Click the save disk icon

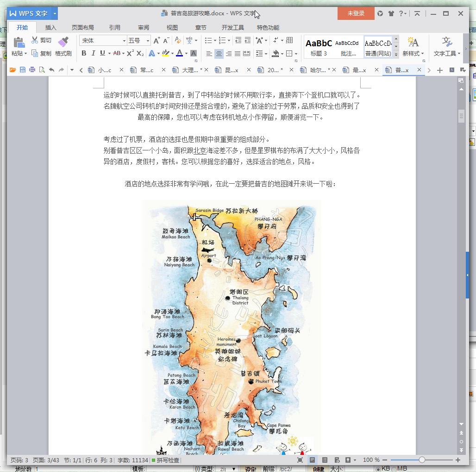(23, 70)
